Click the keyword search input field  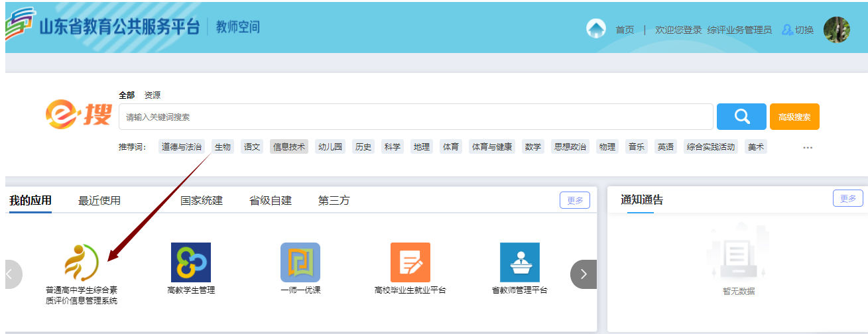coord(416,117)
